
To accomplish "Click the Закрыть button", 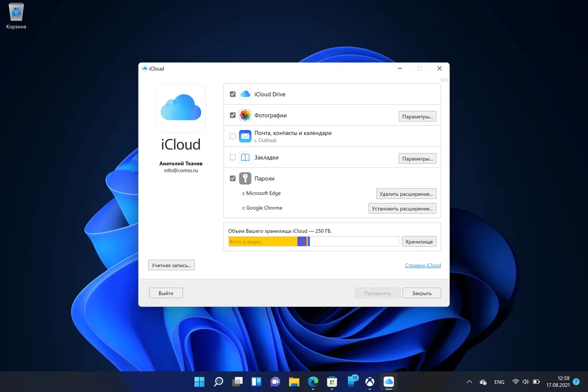I will click(x=422, y=293).
